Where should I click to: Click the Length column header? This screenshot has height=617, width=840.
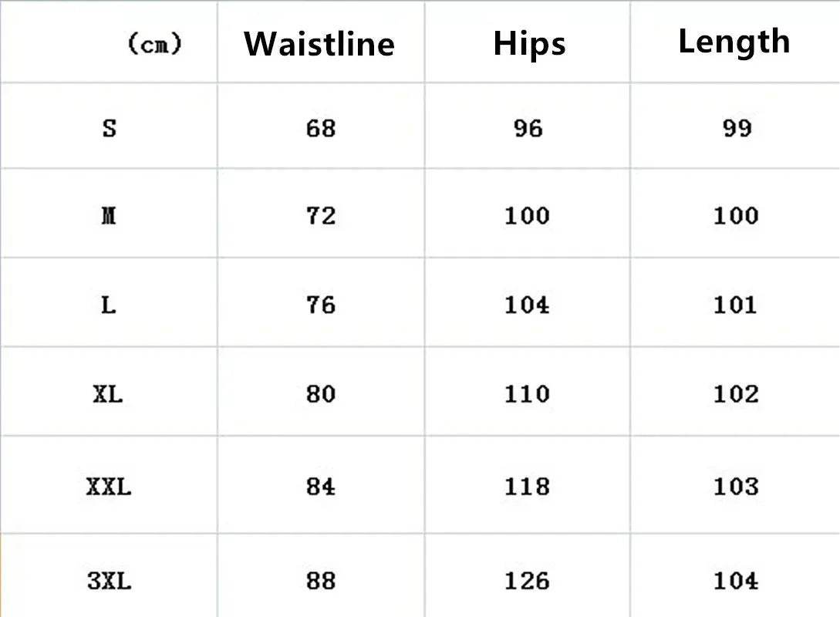734,42
